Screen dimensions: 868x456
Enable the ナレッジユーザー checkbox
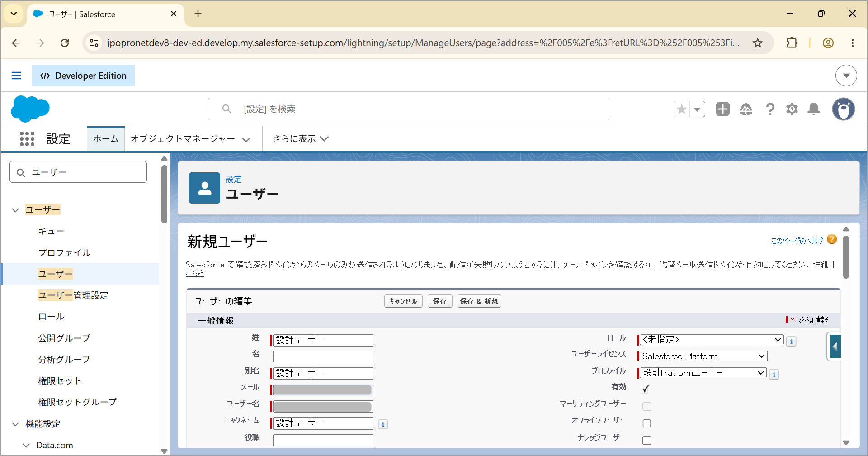tap(647, 440)
